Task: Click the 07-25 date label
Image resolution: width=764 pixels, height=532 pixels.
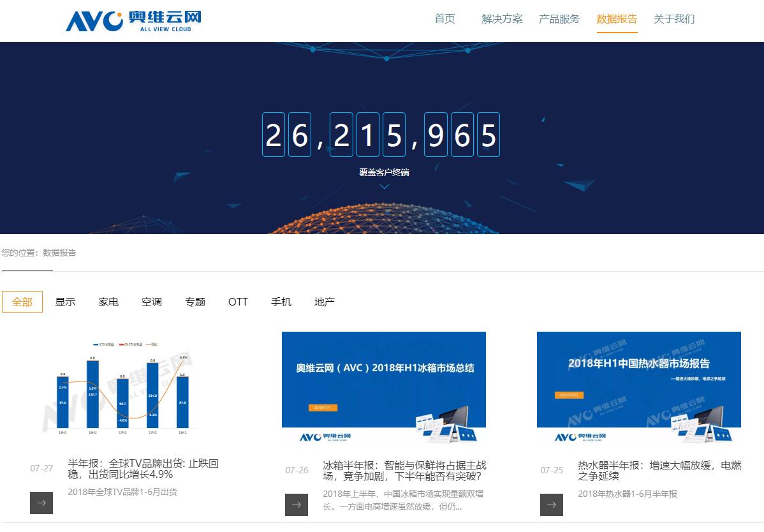Action: (x=552, y=470)
